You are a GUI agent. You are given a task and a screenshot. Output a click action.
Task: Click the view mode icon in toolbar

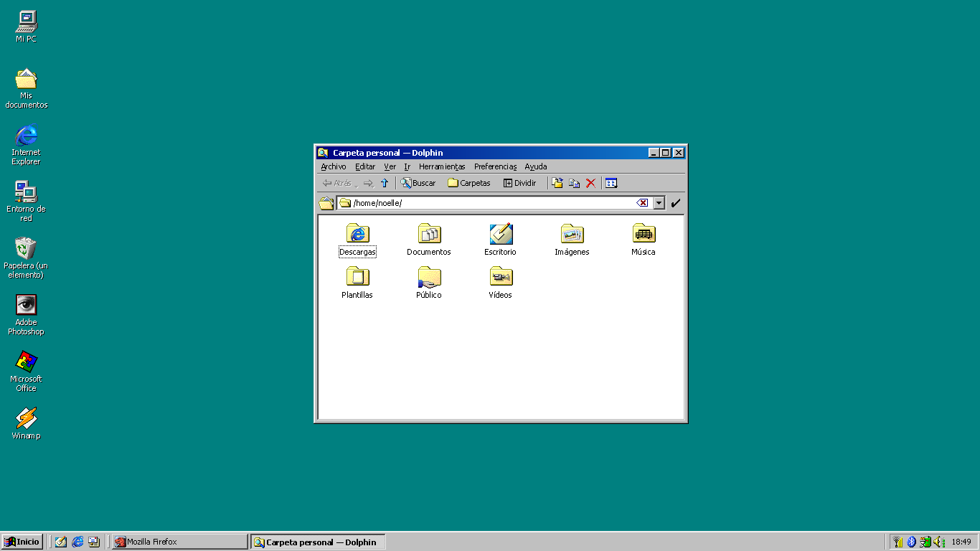pyautogui.click(x=611, y=183)
